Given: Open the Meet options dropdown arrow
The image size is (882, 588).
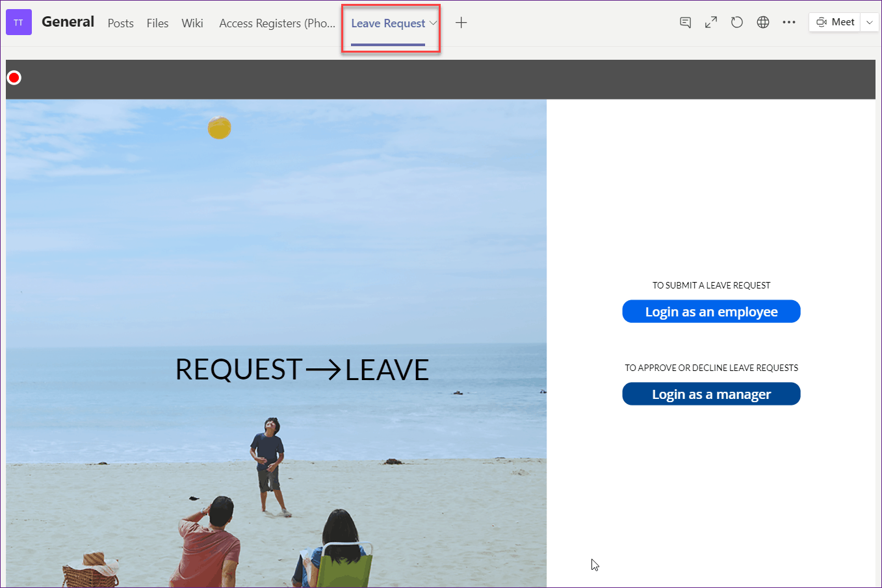Looking at the screenshot, I should click(x=870, y=23).
